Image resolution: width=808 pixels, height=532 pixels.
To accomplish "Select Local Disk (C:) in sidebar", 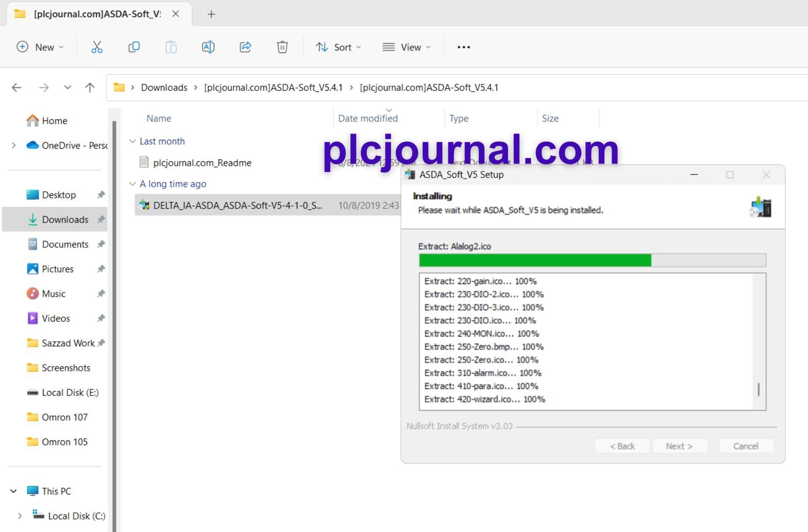I will [69, 516].
